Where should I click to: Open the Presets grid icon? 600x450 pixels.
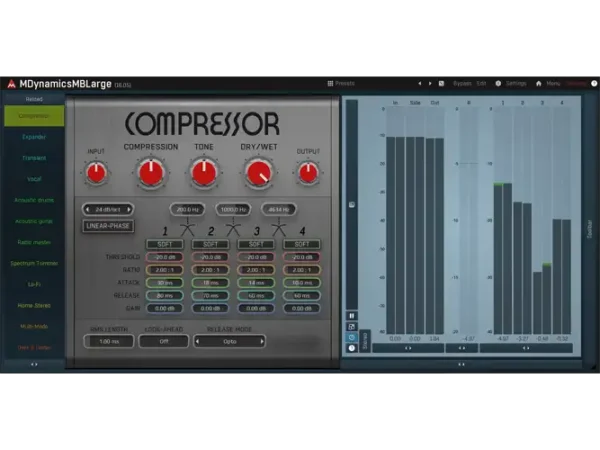click(330, 83)
